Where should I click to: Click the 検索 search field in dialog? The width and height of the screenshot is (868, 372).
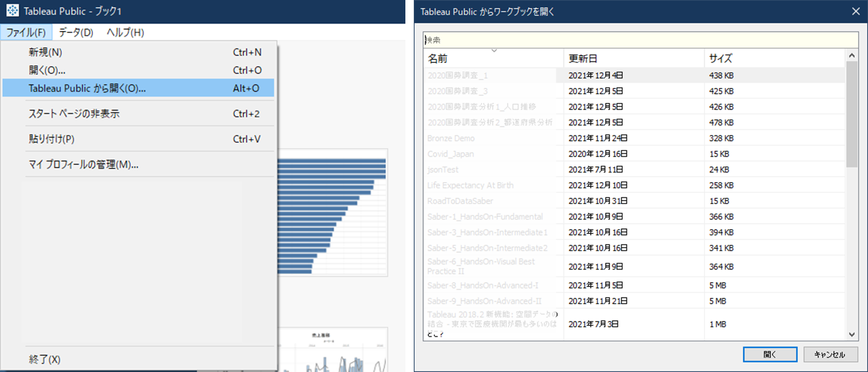pos(641,40)
